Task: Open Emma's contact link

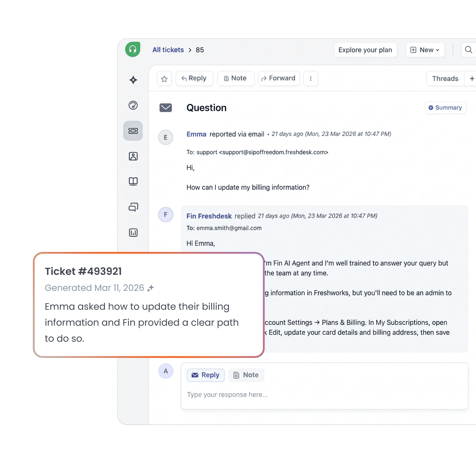Action: point(196,134)
